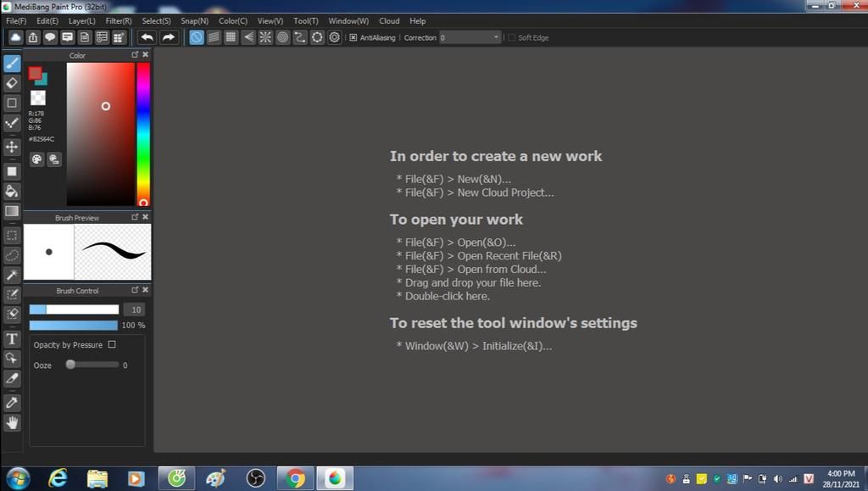Enable curve snap
The height and width of the screenshot is (491, 868).
(x=300, y=37)
